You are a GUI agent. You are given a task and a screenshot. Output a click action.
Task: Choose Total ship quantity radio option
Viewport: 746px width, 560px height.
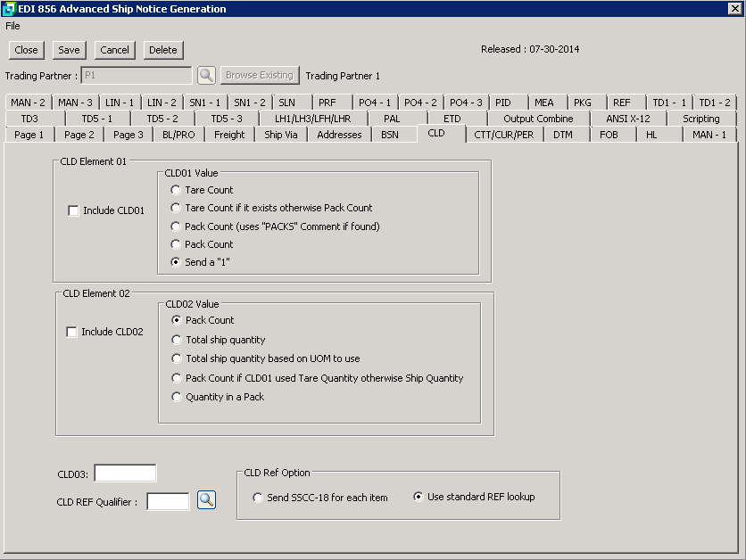pyautogui.click(x=177, y=340)
